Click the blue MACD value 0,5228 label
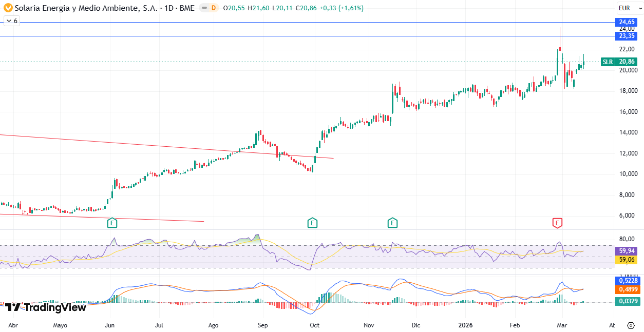644x332 pixels. click(x=627, y=281)
